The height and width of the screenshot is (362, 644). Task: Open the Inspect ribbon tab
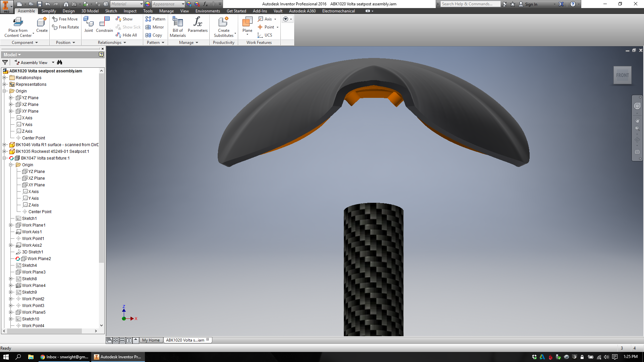click(130, 11)
